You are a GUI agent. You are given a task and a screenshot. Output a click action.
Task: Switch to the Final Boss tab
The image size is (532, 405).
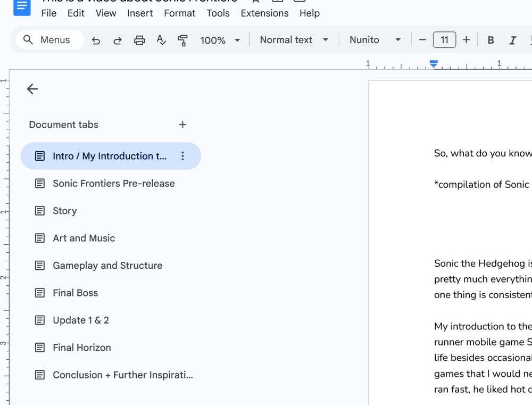click(x=111, y=293)
